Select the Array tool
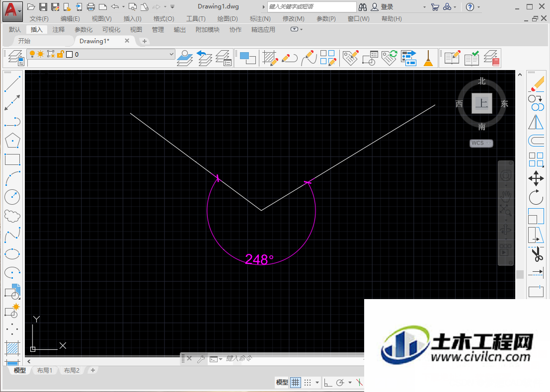 [536, 159]
